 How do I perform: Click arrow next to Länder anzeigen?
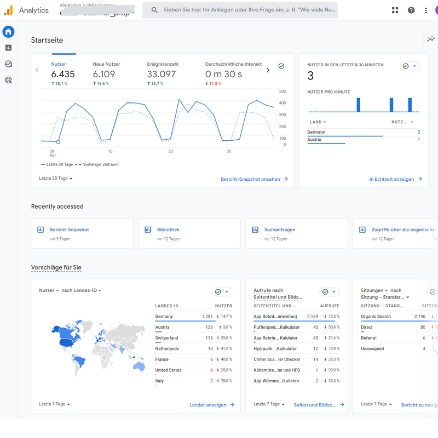coord(232,405)
